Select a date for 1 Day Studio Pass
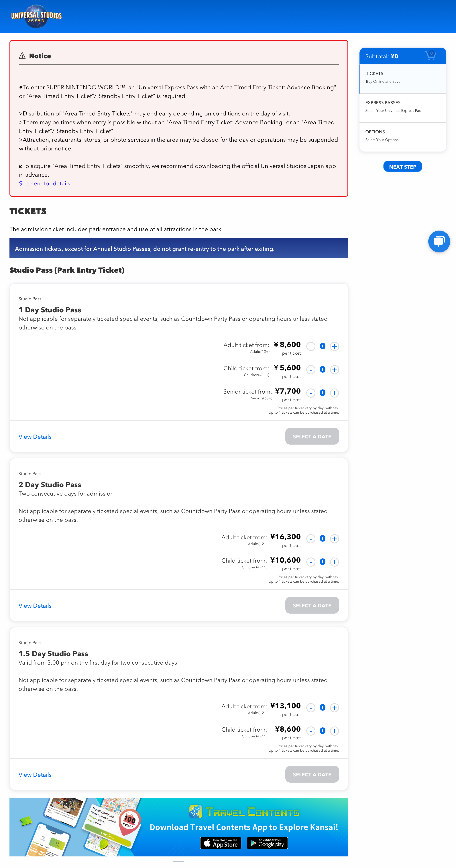 [x=312, y=436]
